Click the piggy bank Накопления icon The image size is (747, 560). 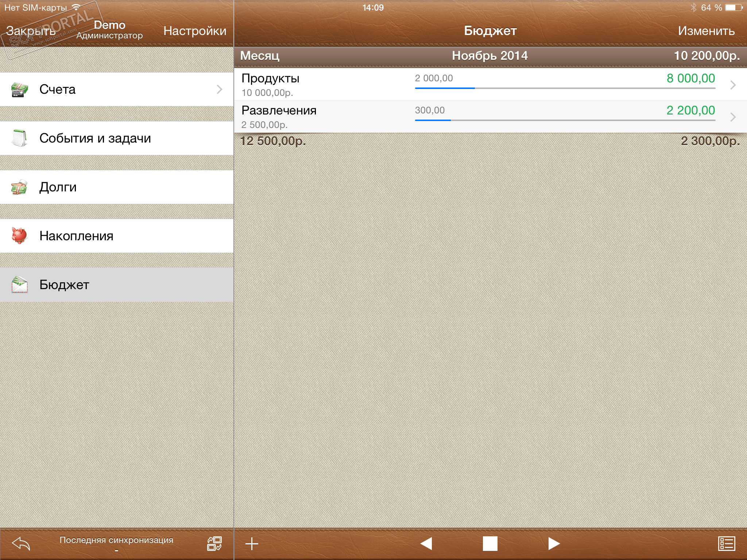[19, 236]
